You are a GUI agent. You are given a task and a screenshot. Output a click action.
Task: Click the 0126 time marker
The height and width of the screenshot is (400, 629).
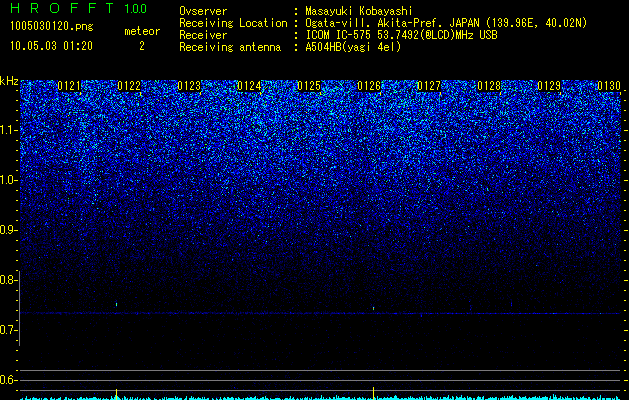(x=369, y=86)
